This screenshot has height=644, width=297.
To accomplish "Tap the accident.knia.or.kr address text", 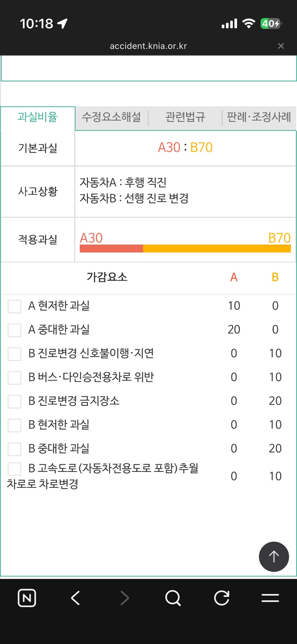I will click(148, 46).
